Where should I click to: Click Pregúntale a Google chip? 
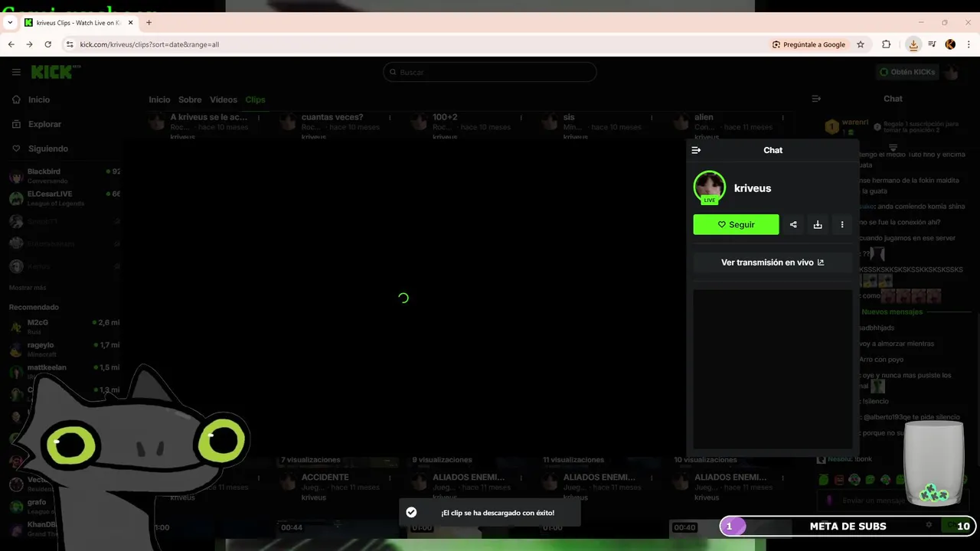click(x=808, y=44)
